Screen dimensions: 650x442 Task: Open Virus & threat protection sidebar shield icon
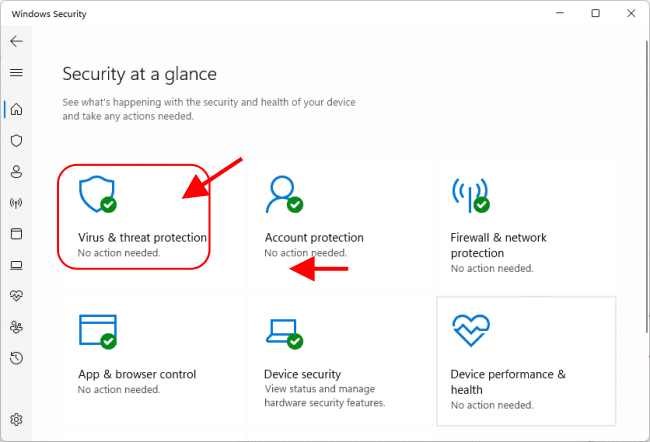coord(16,140)
